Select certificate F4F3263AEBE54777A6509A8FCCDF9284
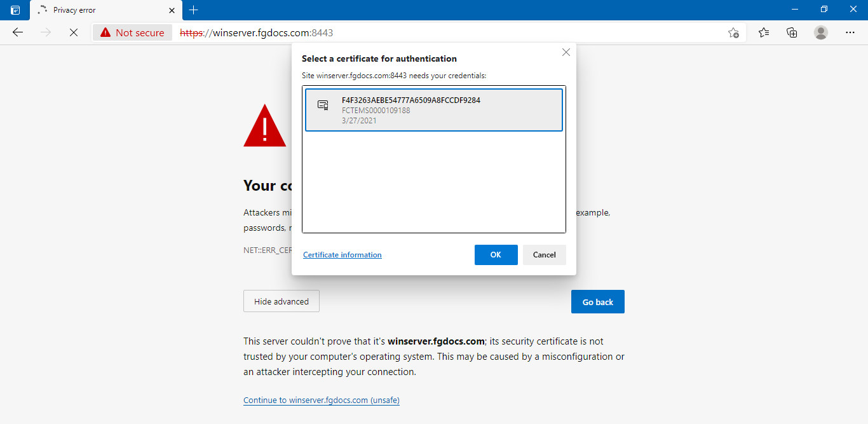868x424 pixels. (x=433, y=110)
